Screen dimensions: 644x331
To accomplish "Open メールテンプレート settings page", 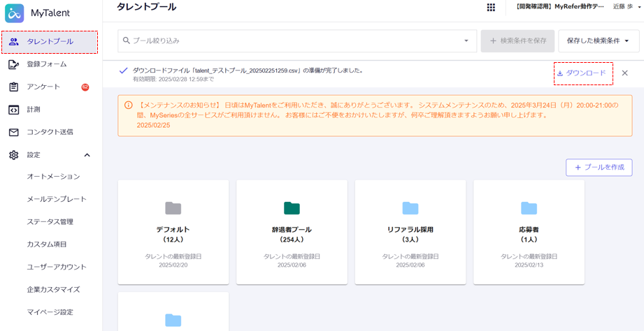I will point(57,199).
